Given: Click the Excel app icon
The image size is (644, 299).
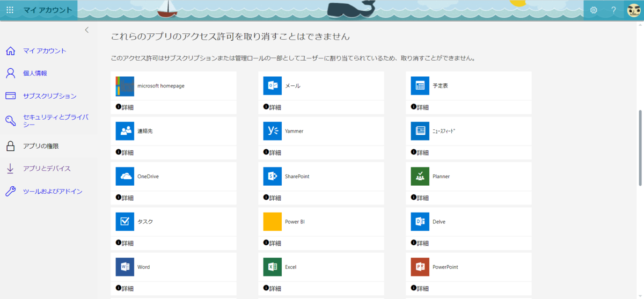Looking at the screenshot, I should point(273,267).
